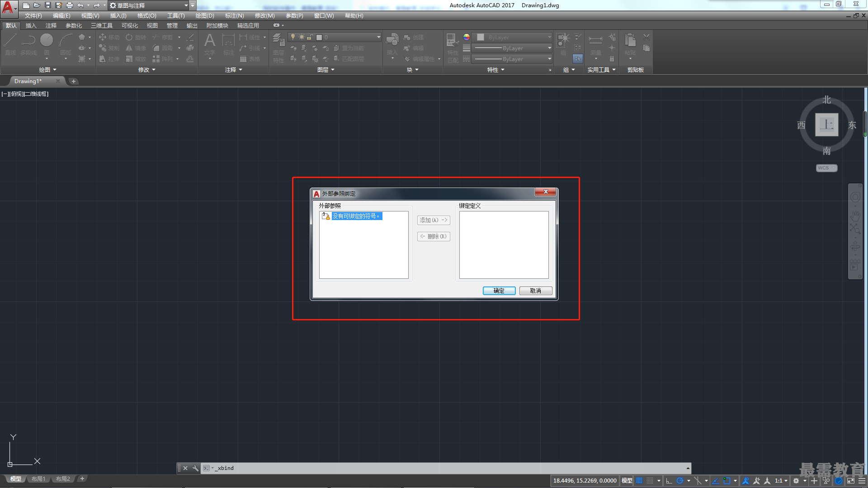Open the 绘图(D) menu
This screenshot has height=488, width=868.
coord(205,16)
